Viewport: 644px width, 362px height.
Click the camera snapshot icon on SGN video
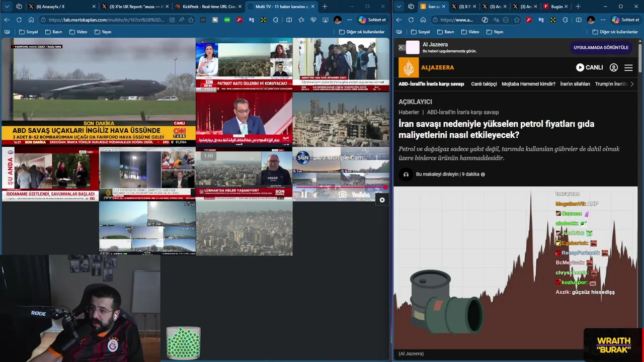click(342, 194)
